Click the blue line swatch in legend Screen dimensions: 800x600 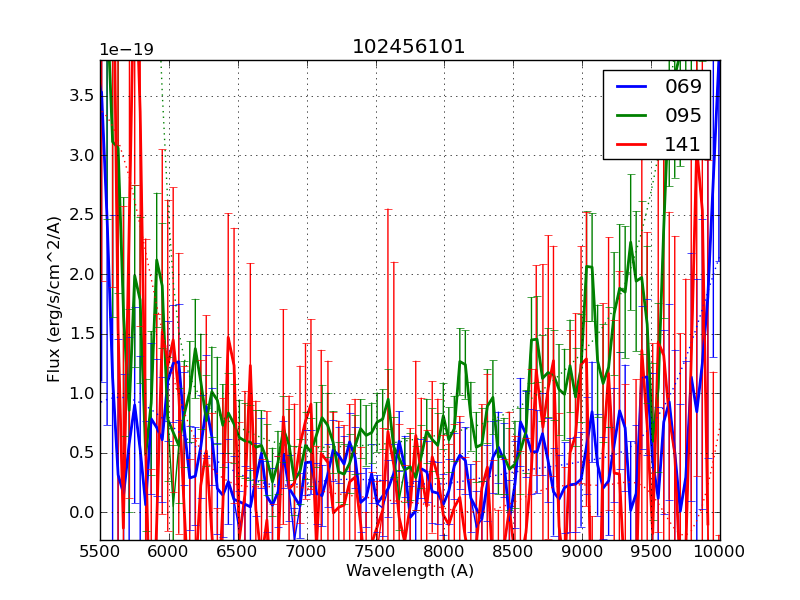point(630,86)
